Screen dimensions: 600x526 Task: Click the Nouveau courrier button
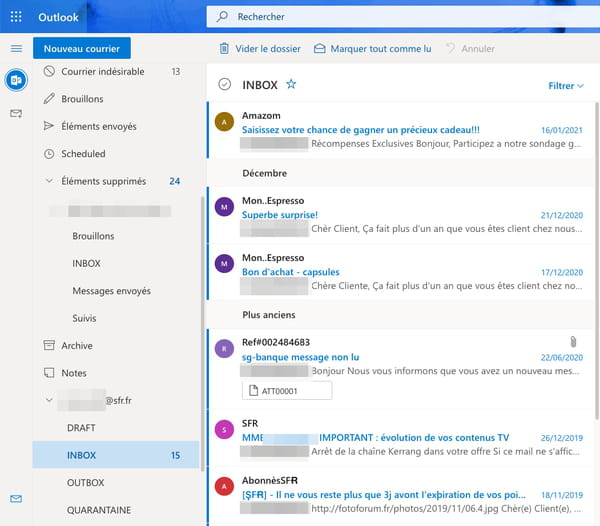82,48
